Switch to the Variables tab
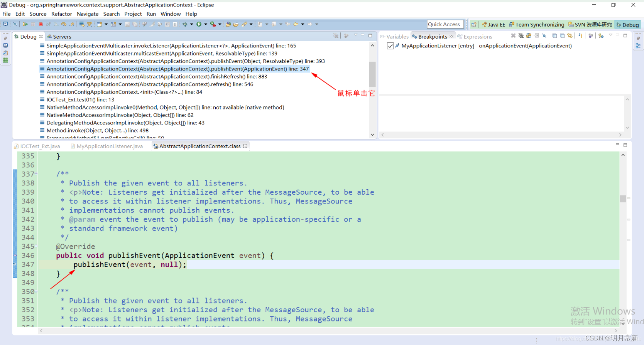This screenshot has height=345, width=644. 394,37
